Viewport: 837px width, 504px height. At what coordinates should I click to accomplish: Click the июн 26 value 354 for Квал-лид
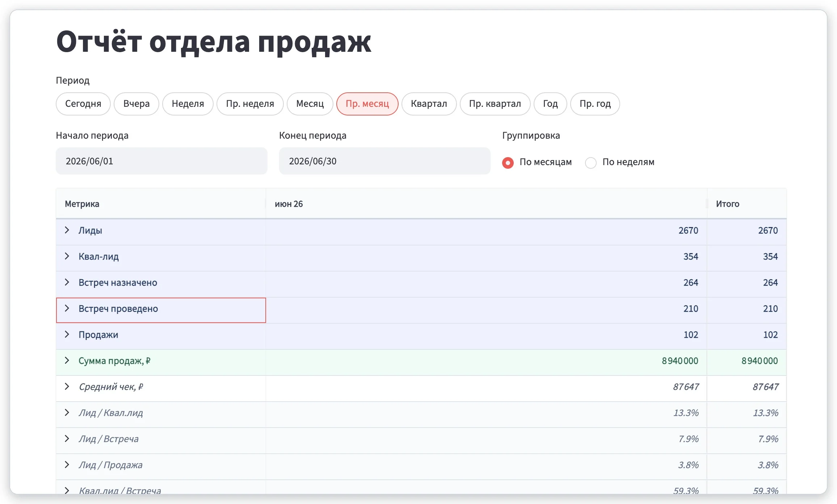coord(691,257)
